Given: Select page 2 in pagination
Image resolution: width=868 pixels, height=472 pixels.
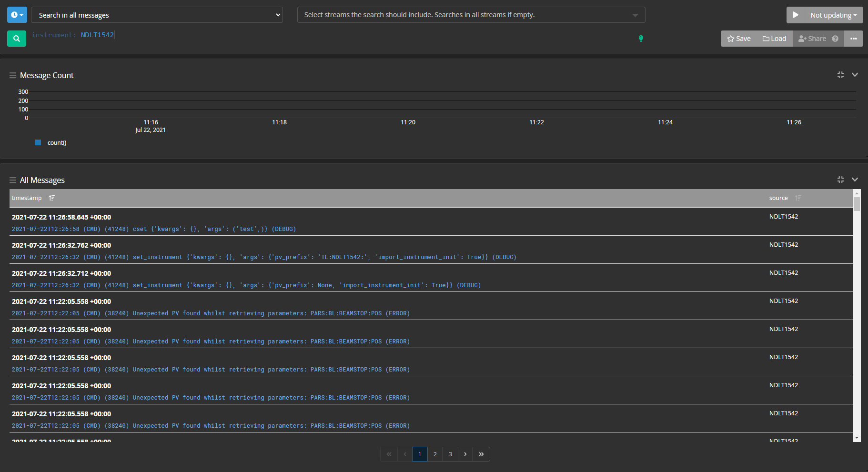Looking at the screenshot, I should pyautogui.click(x=435, y=454).
